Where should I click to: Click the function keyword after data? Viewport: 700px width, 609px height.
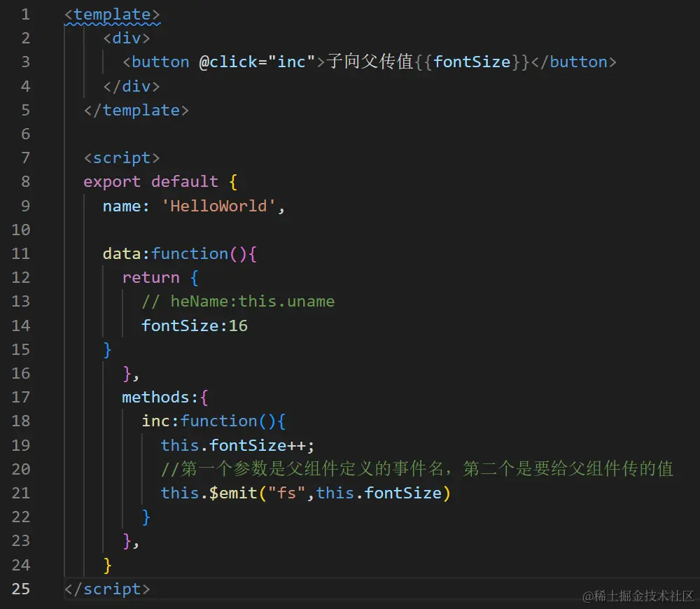tap(190, 253)
